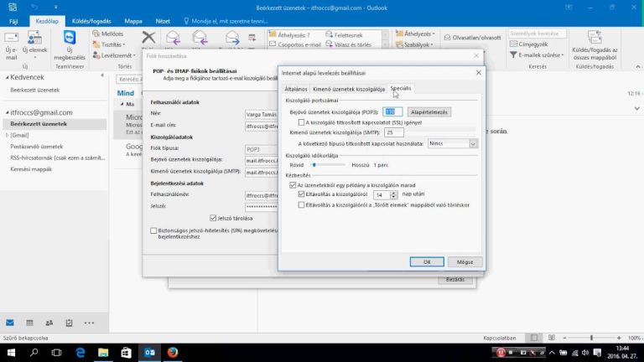Click Olvasatlan/olvasott in the ribbon
Image resolution: width=644 pixels, height=362 pixels.
pos(472,38)
